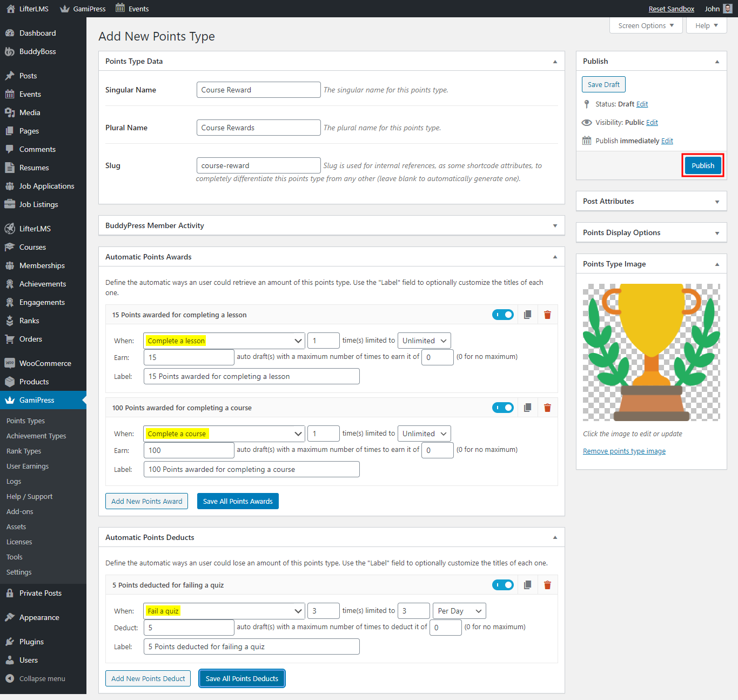Toggle off the course completion award

tap(503, 407)
